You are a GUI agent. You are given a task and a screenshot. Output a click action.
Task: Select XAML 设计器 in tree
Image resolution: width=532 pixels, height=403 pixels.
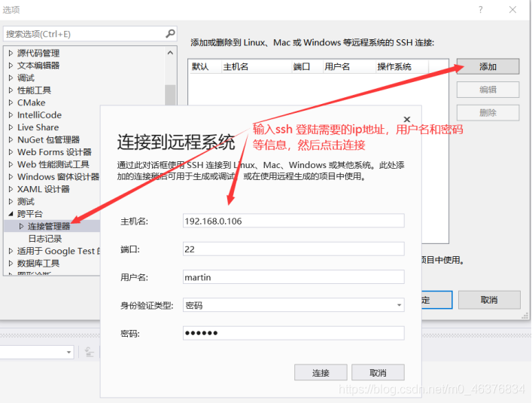click(44, 189)
